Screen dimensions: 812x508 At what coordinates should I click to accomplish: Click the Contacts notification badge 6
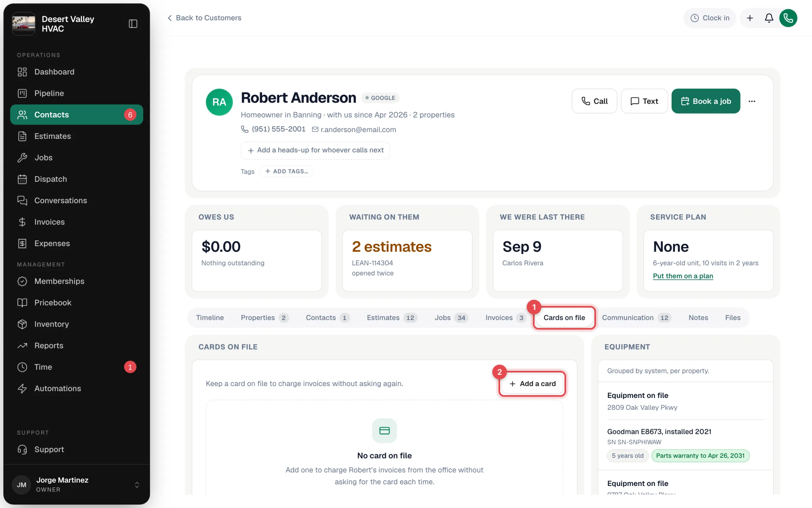click(130, 114)
